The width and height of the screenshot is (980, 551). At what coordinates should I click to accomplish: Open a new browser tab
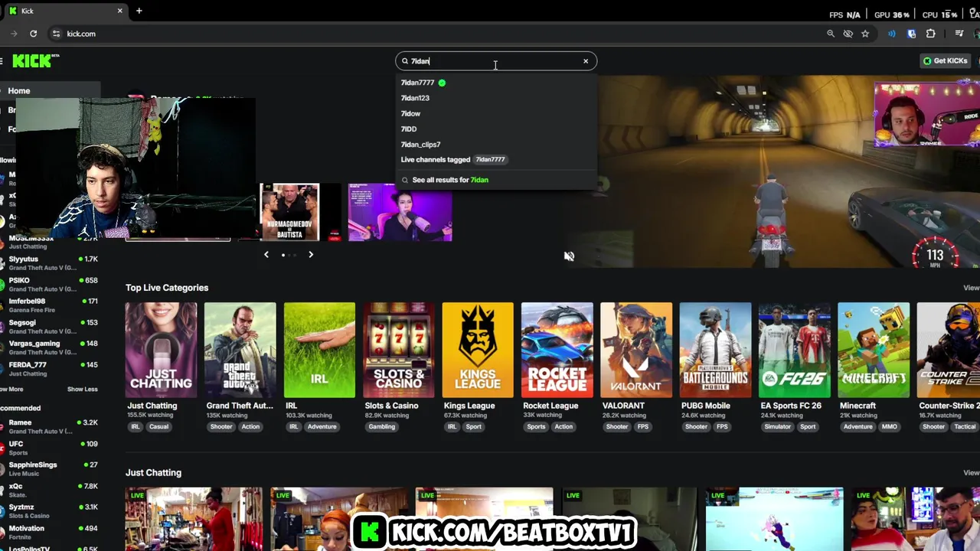139,11
